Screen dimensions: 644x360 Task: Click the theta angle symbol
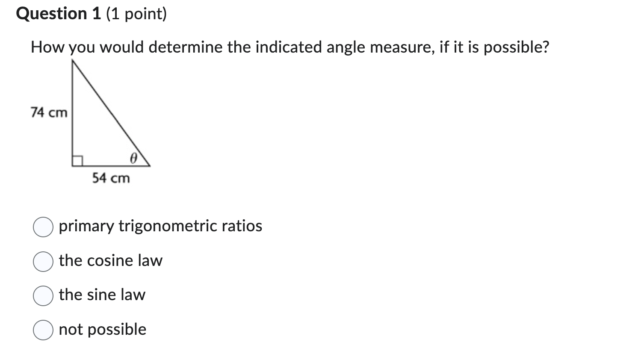[133, 158]
